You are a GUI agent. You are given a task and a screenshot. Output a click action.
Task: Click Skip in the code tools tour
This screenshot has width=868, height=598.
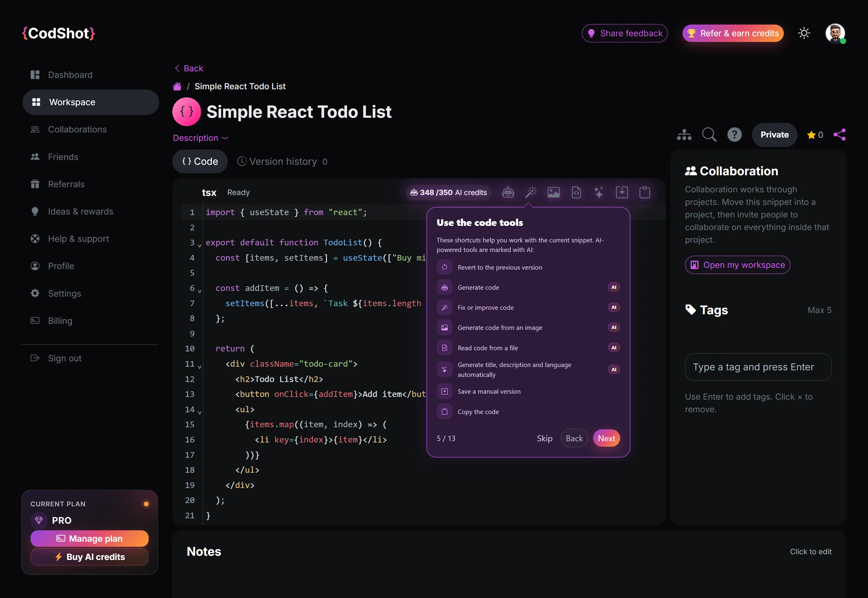tap(545, 438)
